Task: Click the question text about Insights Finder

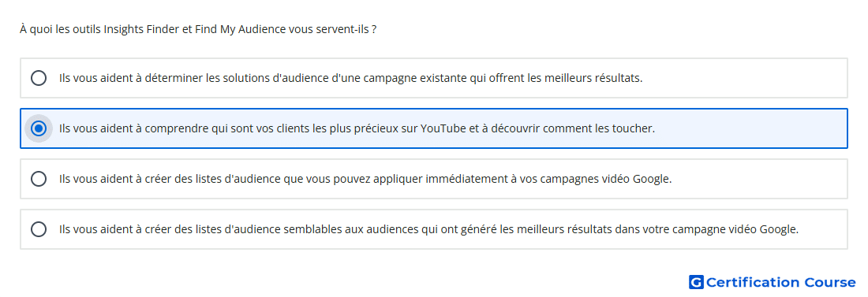Action: pos(198,29)
